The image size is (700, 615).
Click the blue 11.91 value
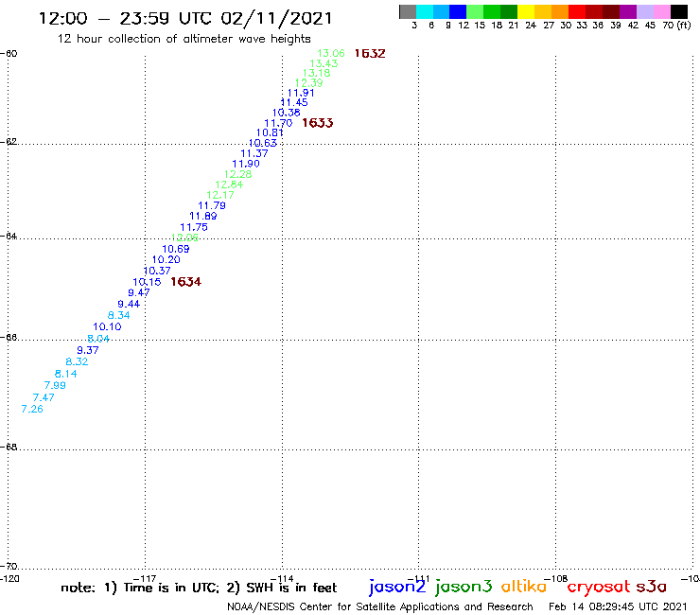[x=301, y=93]
